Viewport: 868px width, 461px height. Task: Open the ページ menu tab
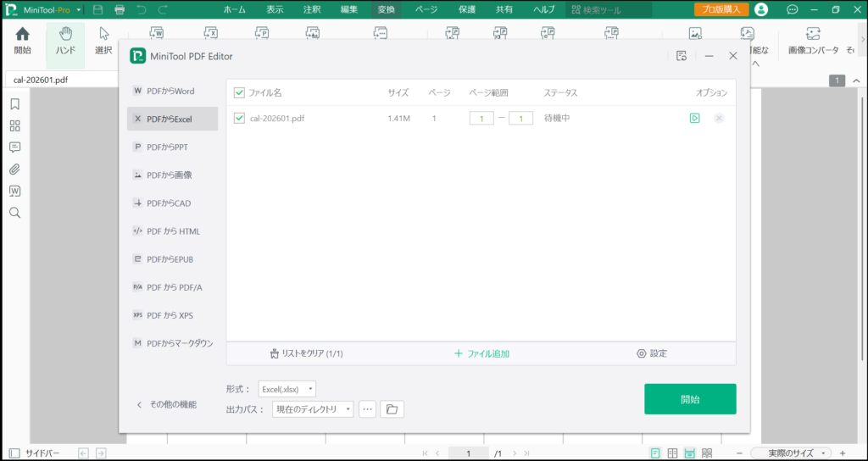coord(426,9)
